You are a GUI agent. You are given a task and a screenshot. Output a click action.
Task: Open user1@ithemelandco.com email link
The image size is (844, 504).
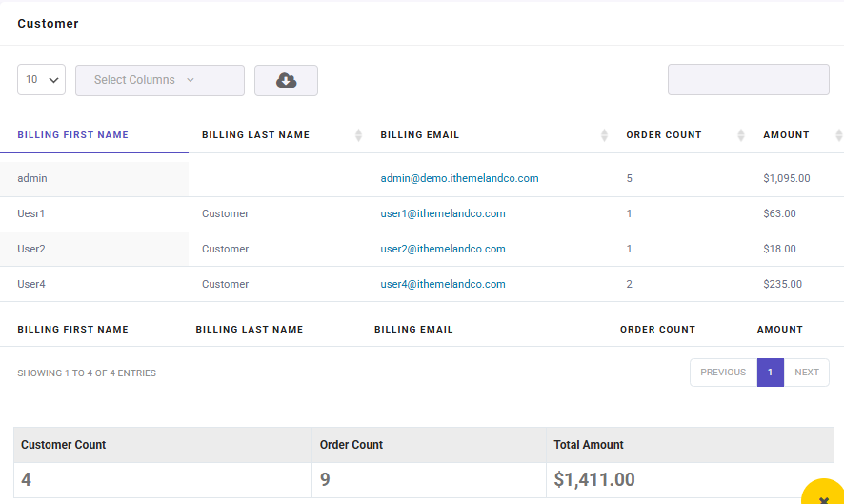[442, 213]
